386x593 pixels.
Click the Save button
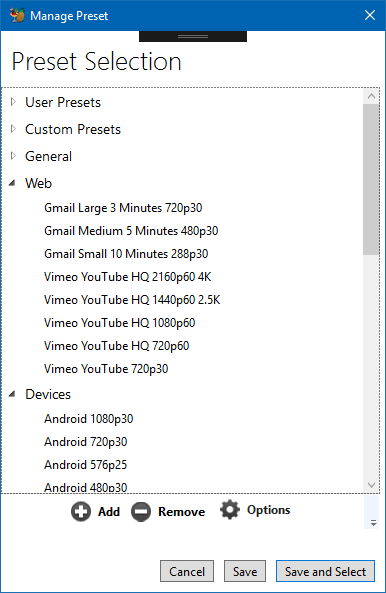pyautogui.click(x=245, y=571)
